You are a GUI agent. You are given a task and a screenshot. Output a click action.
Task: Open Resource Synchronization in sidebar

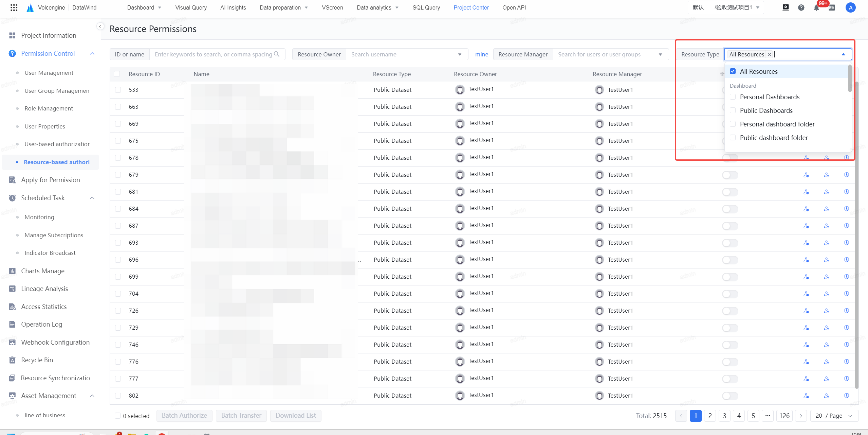coord(55,378)
